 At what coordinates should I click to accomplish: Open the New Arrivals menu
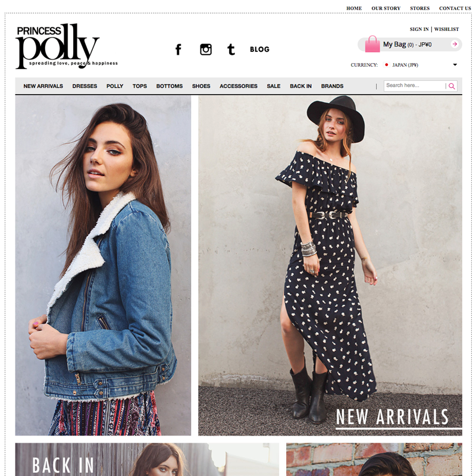(x=43, y=86)
